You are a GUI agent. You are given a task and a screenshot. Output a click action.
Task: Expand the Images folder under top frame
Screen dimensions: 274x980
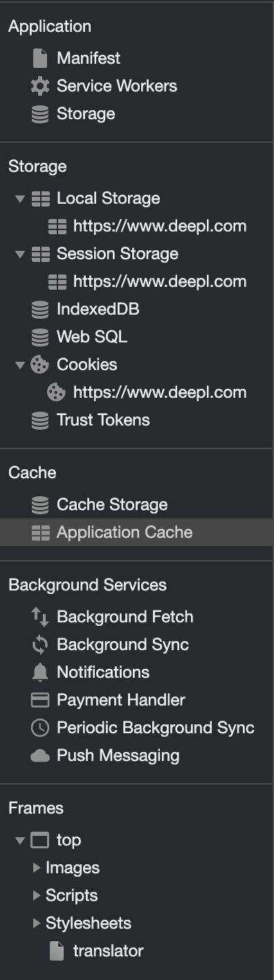coord(37,868)
